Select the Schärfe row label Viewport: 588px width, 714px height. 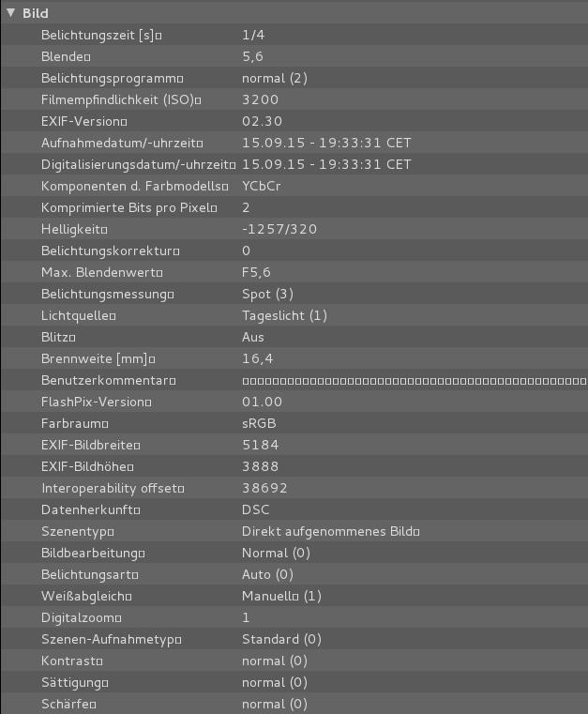point(69,705)
